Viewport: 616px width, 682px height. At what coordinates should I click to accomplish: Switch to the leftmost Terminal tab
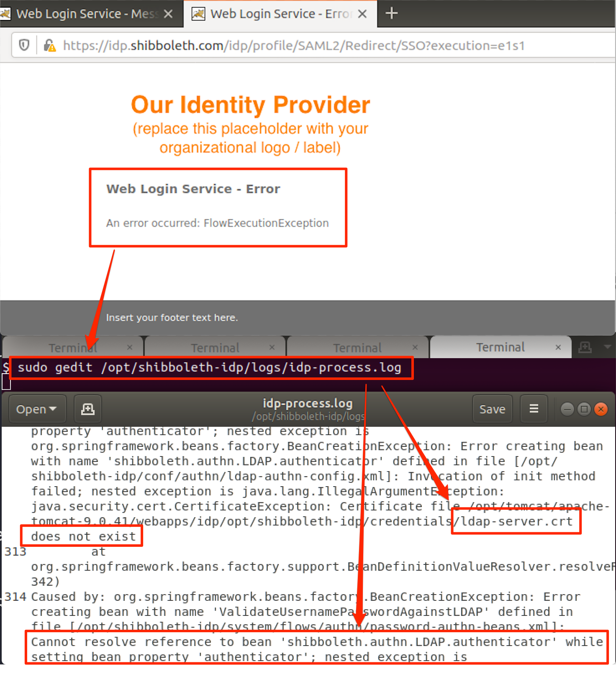pos(73,348)
